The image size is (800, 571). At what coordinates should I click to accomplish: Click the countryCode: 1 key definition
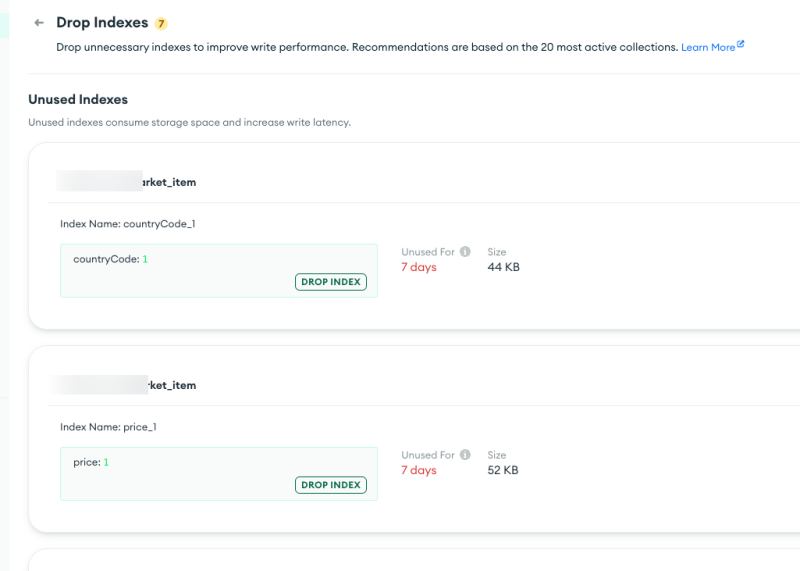(110, 259)
